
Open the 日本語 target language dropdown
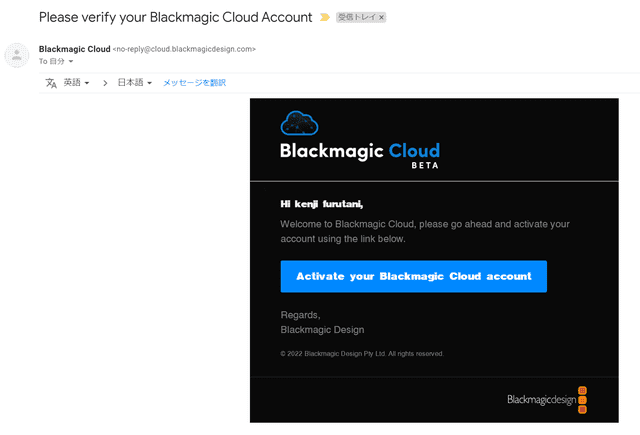pos(135,83)
